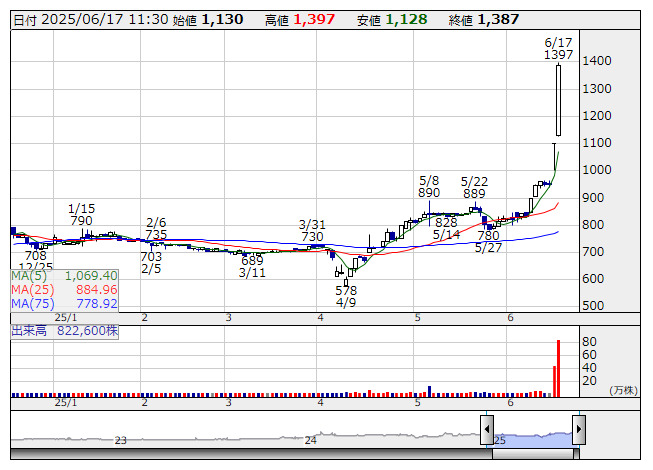
Task: Click the 6/17 1397 high price label
Action: click(x=558, y=49)
